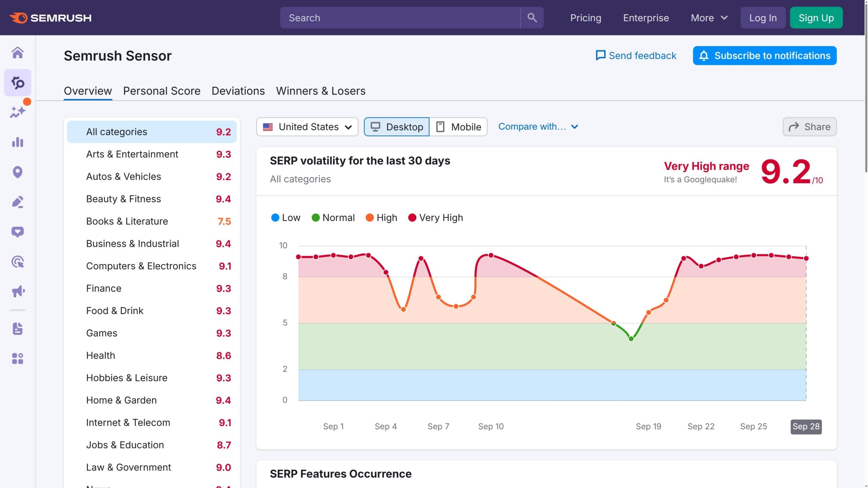Toggle the Low legend color dot
The height and width of the screenshot is (488, 868).
pos(275,218)
